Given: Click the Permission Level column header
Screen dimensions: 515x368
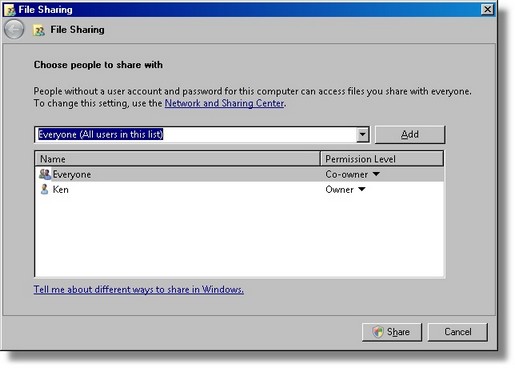Looking at the screenshot, I should click(x=382, y=159).
